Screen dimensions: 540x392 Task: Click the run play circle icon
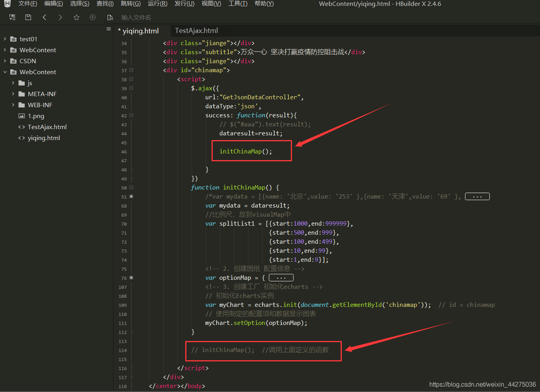click(93, 17)
